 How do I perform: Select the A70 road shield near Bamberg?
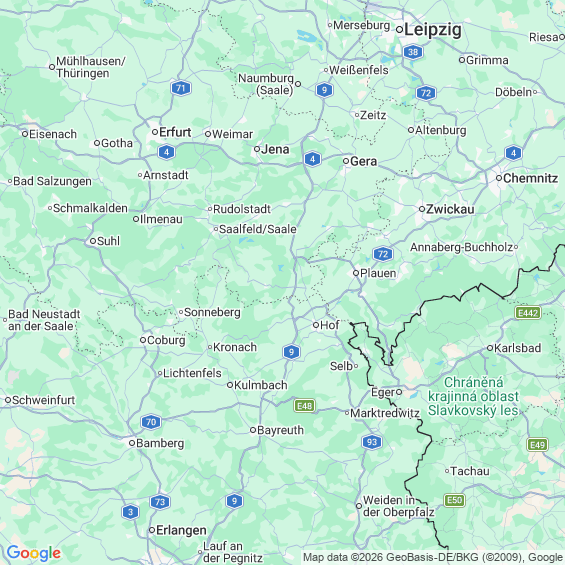(151, 422)
